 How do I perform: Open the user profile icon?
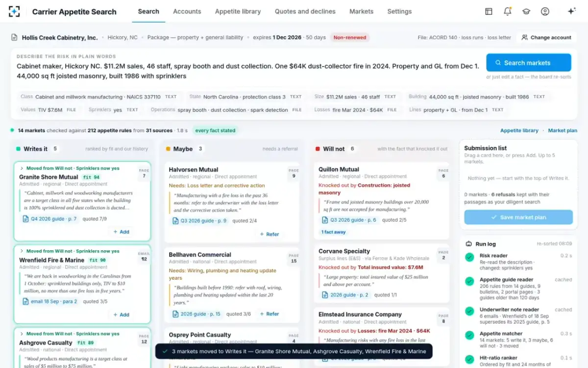pyautogui.click(x=545, y=11)
